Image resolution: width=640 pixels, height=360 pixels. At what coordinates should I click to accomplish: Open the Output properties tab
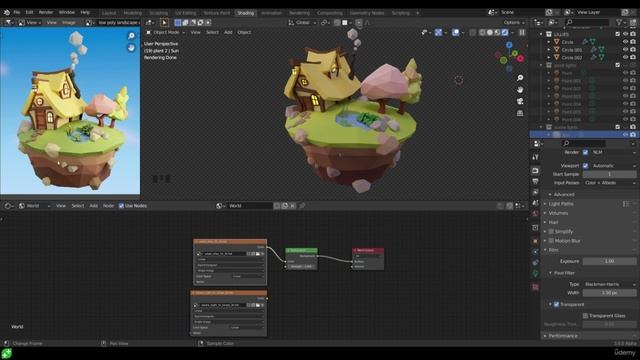tap(535, 181)
